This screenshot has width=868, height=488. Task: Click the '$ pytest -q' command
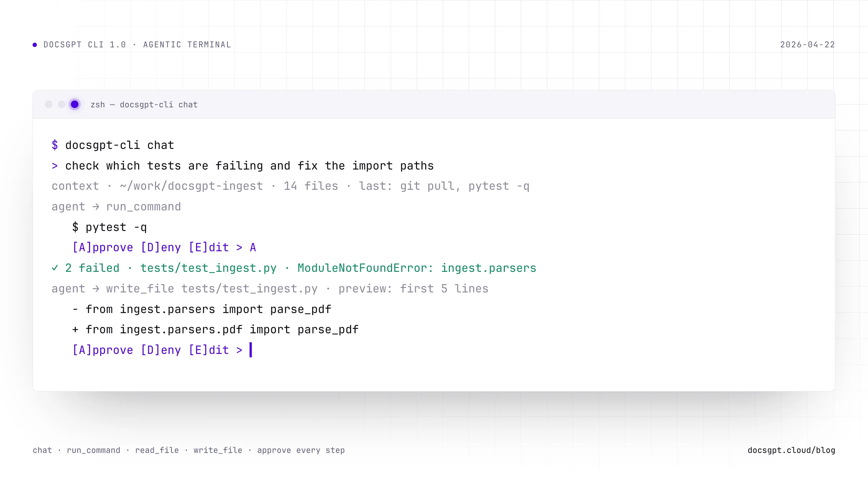[109, 227]
